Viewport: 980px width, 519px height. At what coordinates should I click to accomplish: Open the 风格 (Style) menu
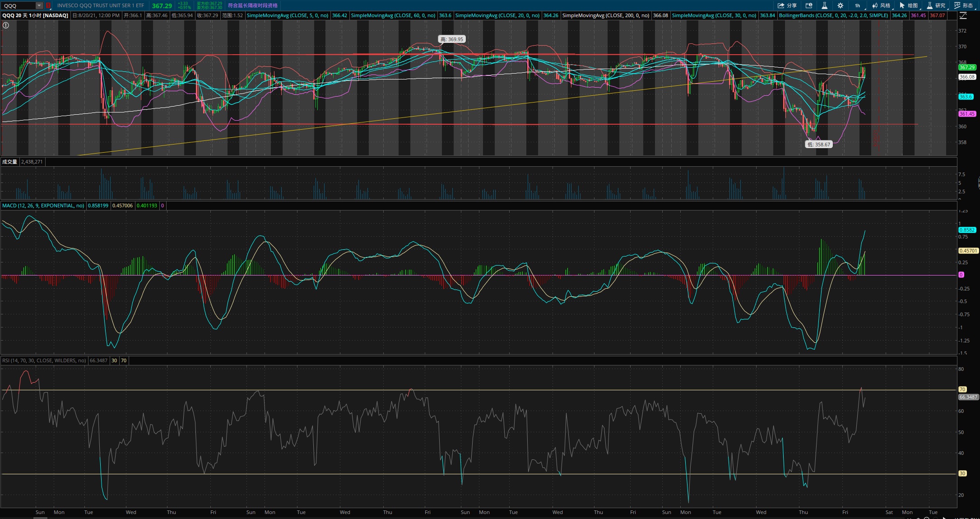click(881, 5)
